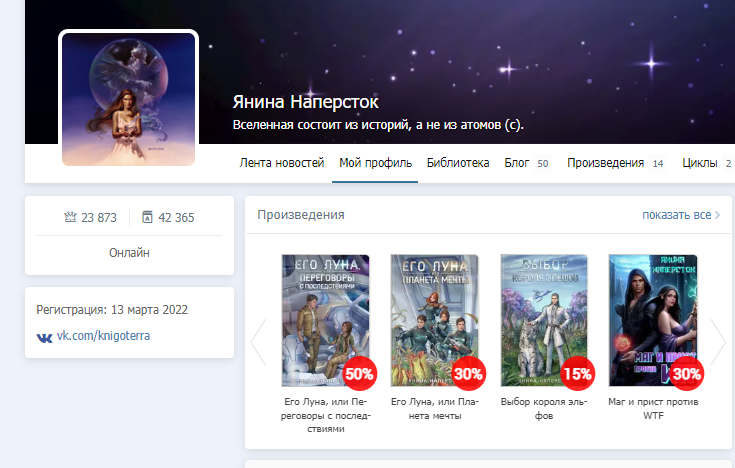This screenshot has width=735, height=468.
Task: Show previous books with left carousel arrow
Action: 259,342
